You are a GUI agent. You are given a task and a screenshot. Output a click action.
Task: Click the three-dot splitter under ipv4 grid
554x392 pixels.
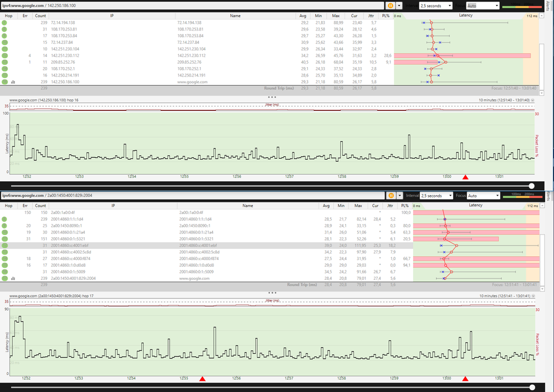pyautogui.click(x=272, y=97)
